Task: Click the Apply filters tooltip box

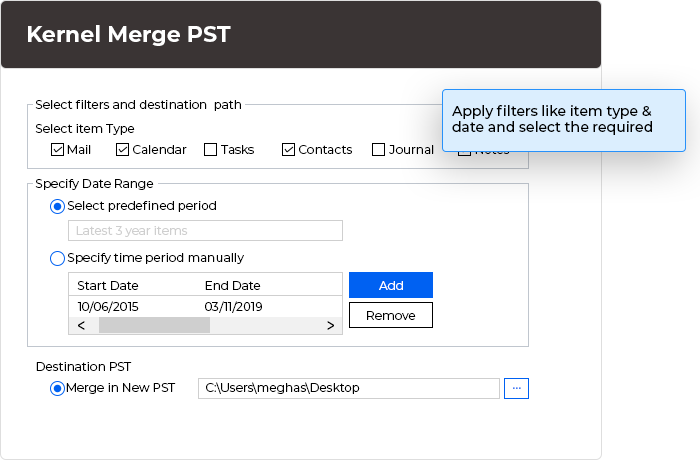Action: click(564, 121)
